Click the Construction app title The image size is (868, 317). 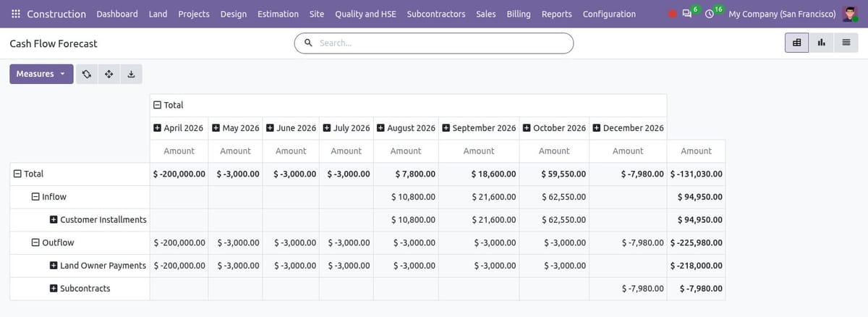(56, 14)
